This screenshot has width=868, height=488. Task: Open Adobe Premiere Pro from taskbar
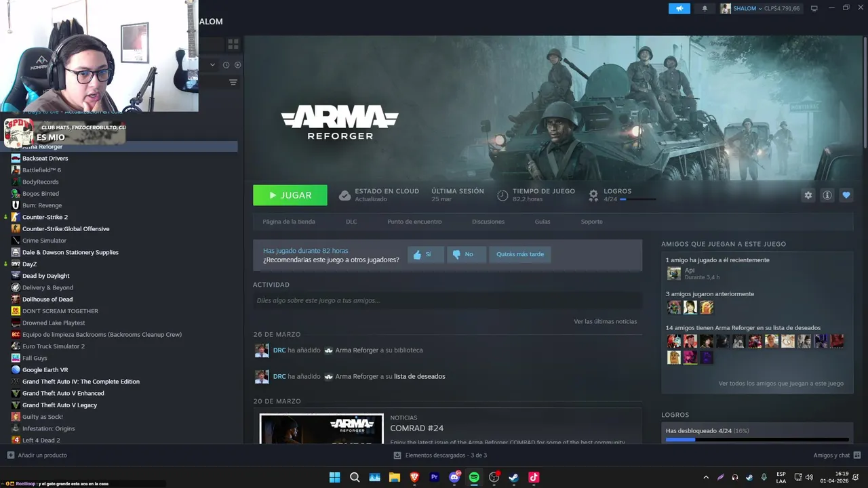(434, 477)
